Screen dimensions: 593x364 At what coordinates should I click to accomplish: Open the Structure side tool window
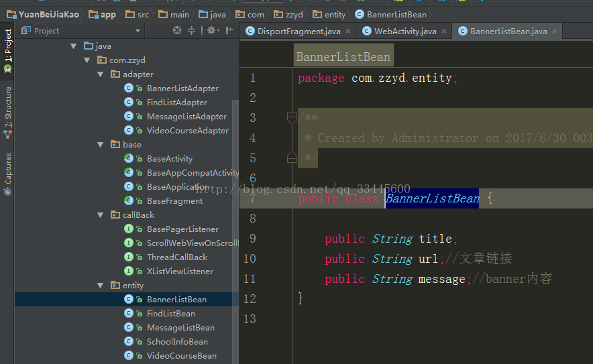(7, 112)
